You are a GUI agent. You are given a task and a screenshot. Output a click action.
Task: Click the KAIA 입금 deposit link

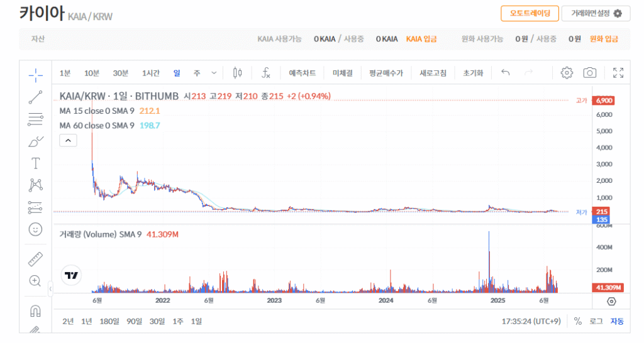(421, 39)
